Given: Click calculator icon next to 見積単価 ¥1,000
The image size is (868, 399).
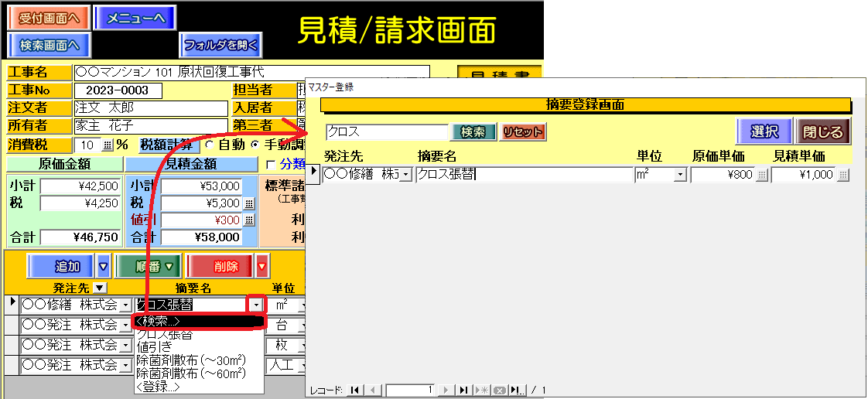Looking at the screenshot, I should tap(842, 176).
